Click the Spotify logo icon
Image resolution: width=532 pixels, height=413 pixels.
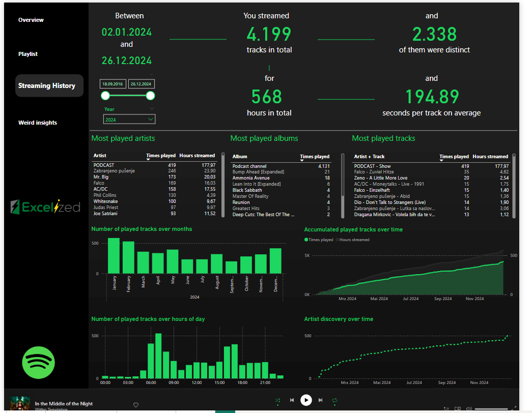coord(38,363)
